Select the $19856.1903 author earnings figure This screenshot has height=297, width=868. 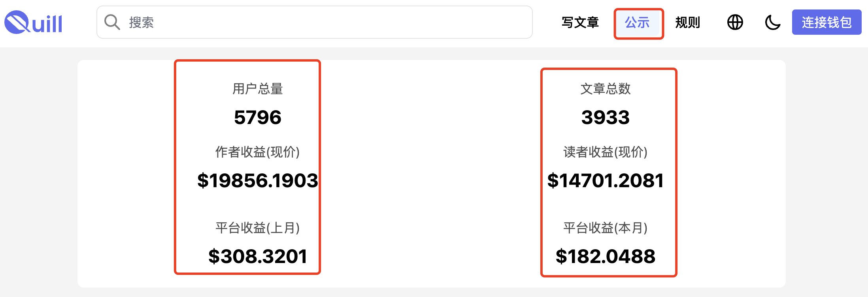coord(257,180)
